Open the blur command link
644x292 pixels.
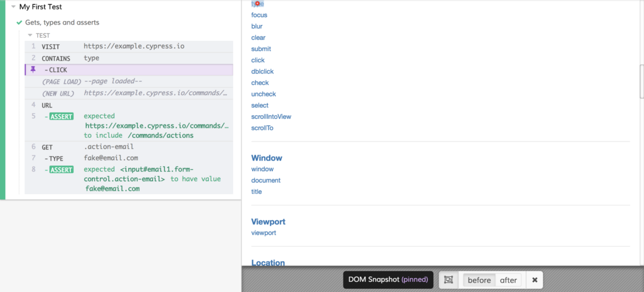[x=257, y=26]
